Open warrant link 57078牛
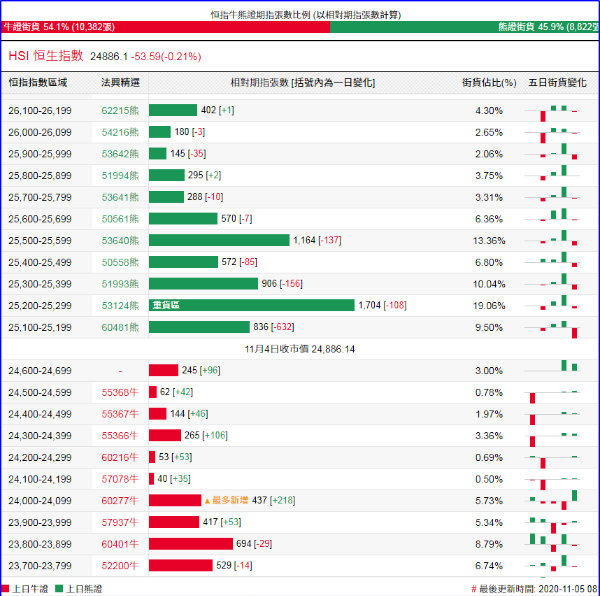Image resolution: width=600 pixels, height=596 pixels. click(x=120, y=479)
